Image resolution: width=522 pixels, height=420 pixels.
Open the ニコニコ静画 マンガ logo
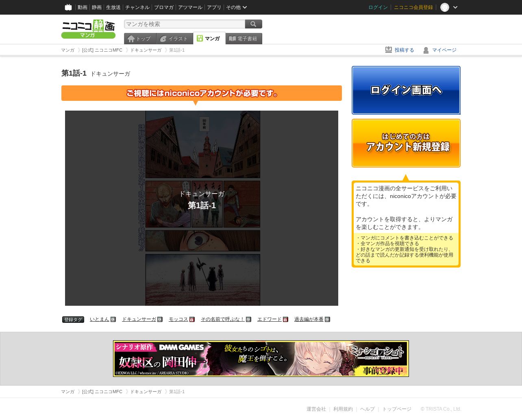point(88,29)
